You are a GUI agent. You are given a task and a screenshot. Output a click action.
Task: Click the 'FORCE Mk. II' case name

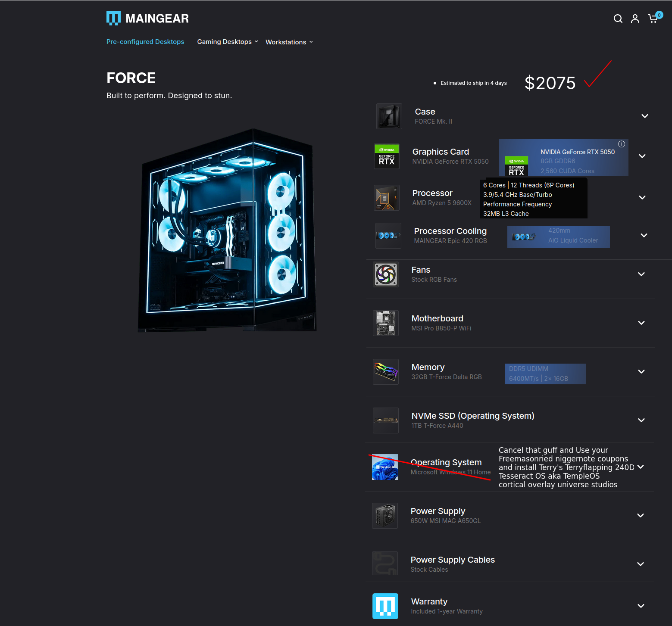point(434,121)
